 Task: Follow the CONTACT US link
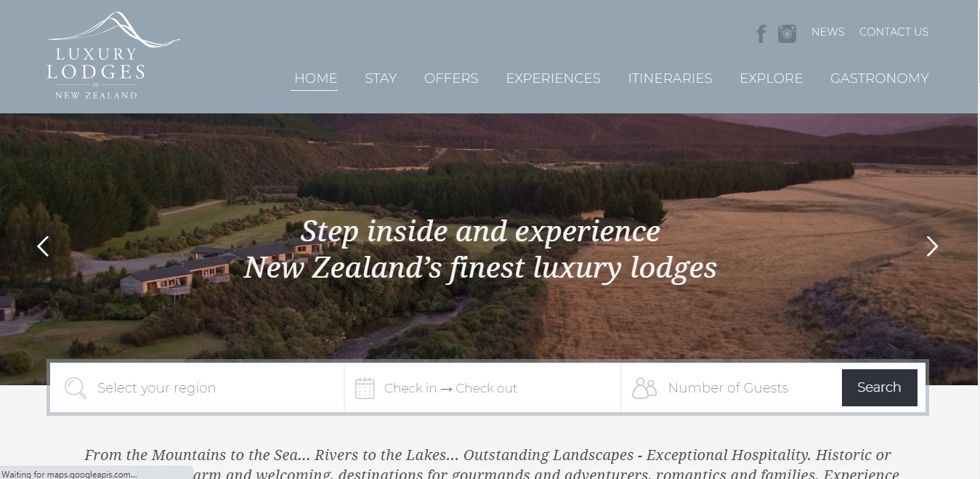pyautogui.click(x=894, y=32)
